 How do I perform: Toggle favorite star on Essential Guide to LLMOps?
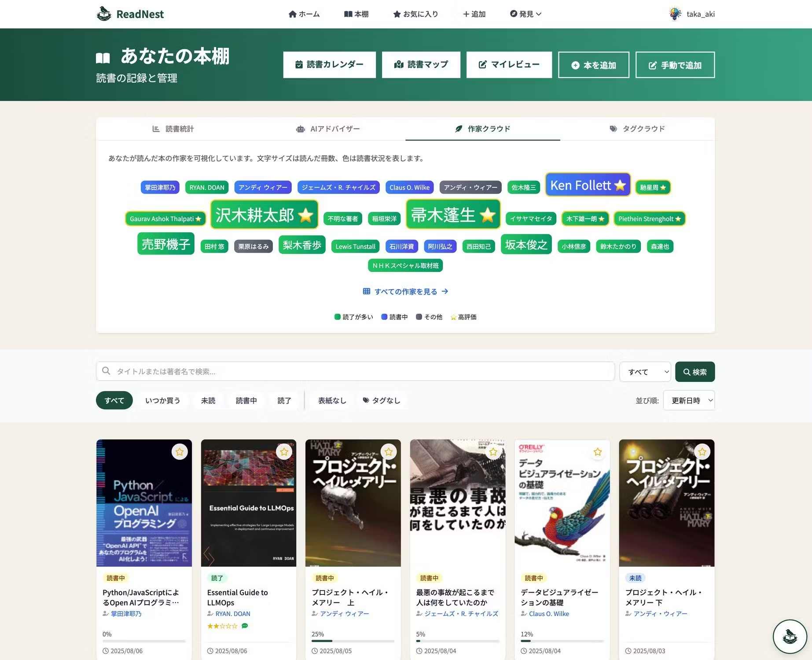tap(284, 452)
